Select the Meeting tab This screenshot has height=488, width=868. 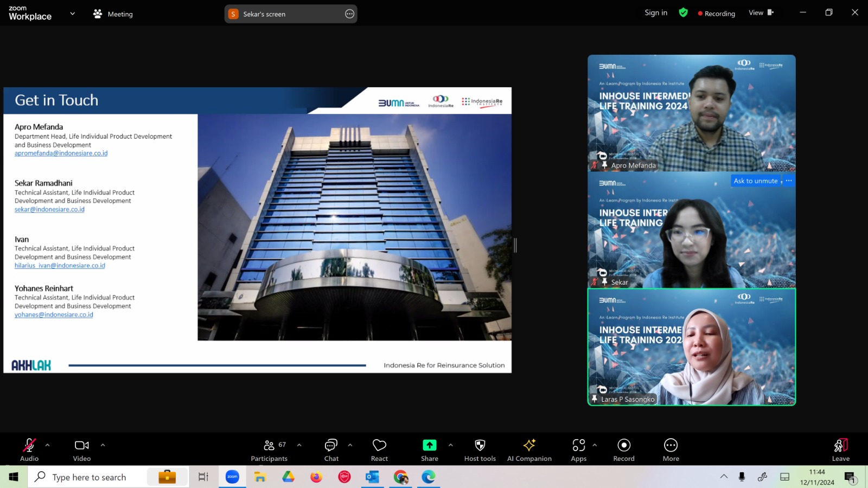click(x=113, y=14)
